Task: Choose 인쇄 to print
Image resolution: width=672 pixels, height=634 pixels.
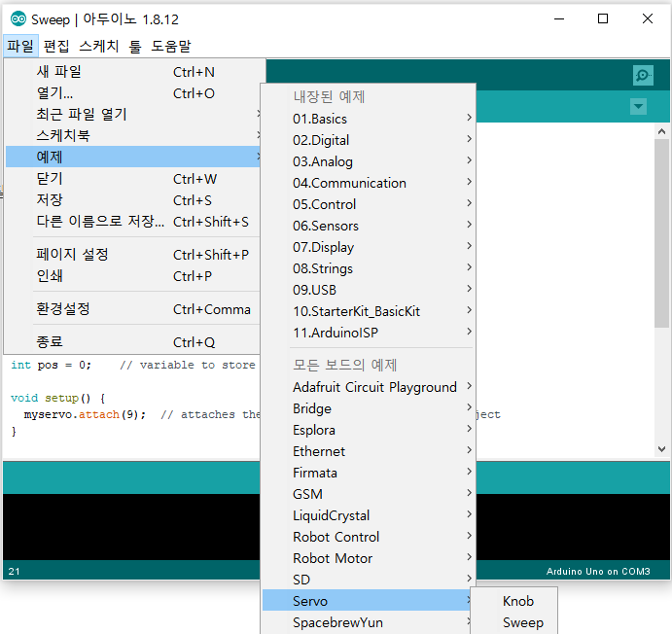Action: point(133,276)
